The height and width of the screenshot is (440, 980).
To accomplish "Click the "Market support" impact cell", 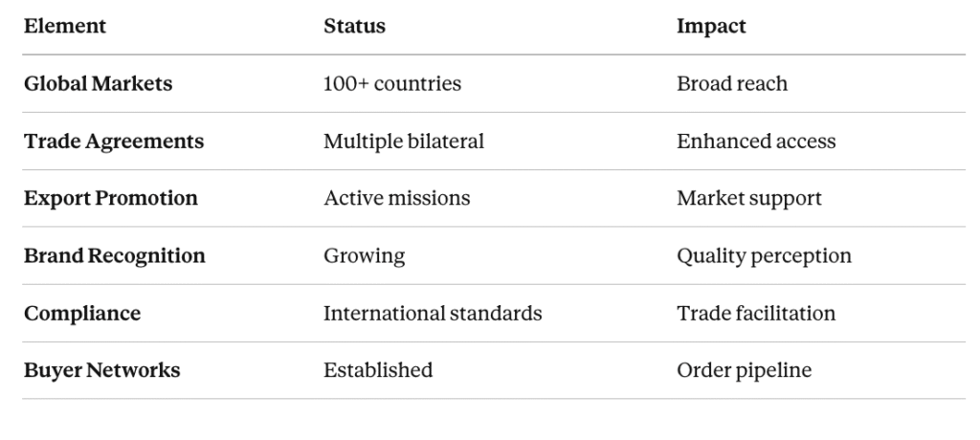I will click(x=749, y=199).
